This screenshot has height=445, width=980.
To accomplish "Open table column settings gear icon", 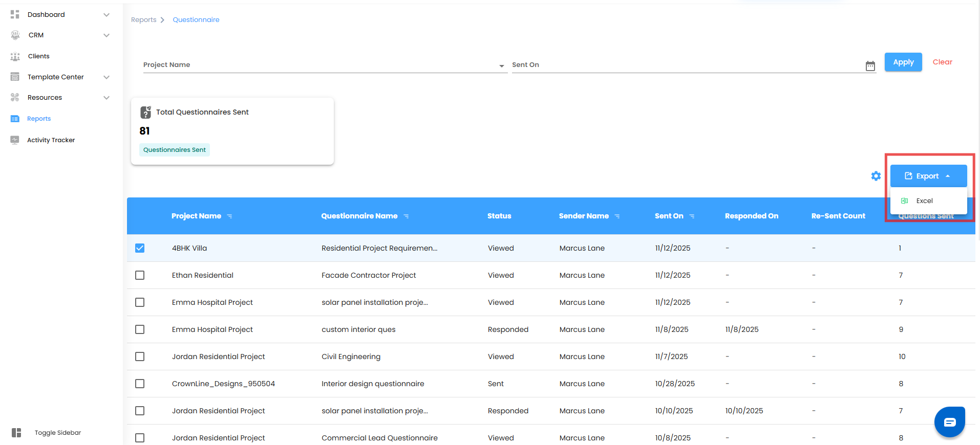I will (x=876, y=176).
